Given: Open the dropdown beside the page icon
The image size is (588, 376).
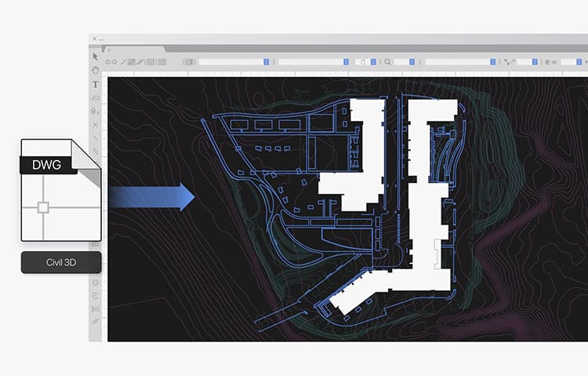Looking at the screenshot, I should [x=373, y=62].
